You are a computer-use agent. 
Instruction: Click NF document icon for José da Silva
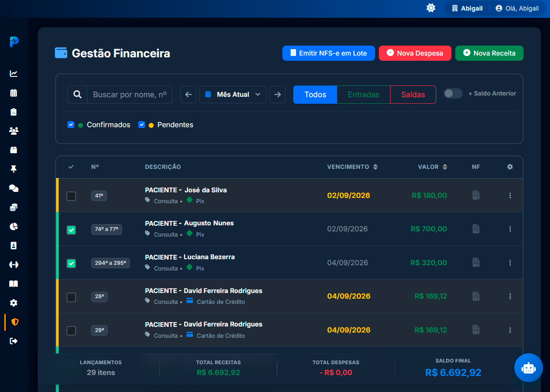[x=476, y=195]
